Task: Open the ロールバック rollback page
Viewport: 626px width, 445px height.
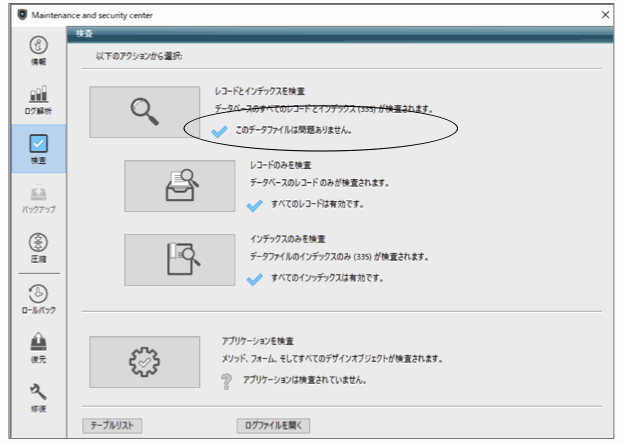Action: click(x=38, y=299)
